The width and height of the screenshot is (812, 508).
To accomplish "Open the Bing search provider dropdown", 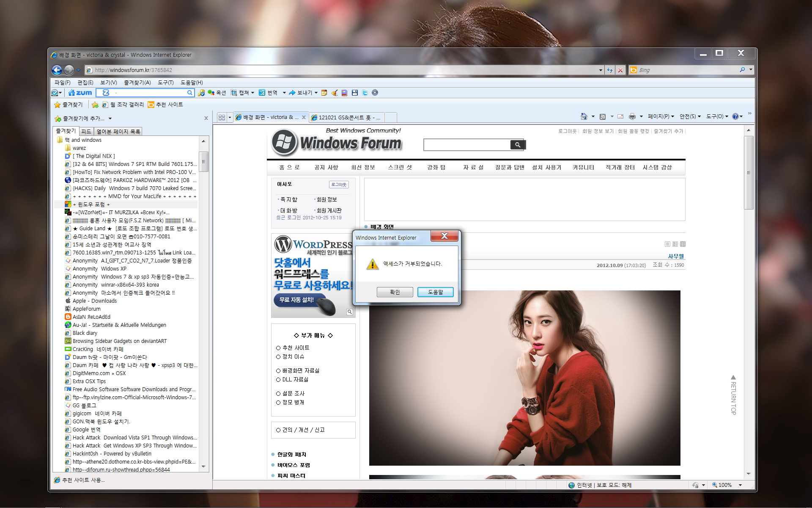I will [x=751, y=70].
